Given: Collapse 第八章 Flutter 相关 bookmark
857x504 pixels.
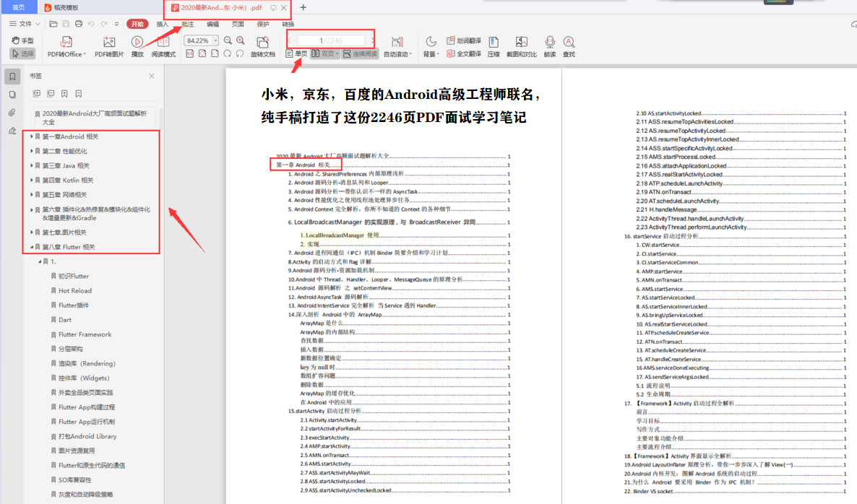Looking at the screenshot, I should pos(32,247).
